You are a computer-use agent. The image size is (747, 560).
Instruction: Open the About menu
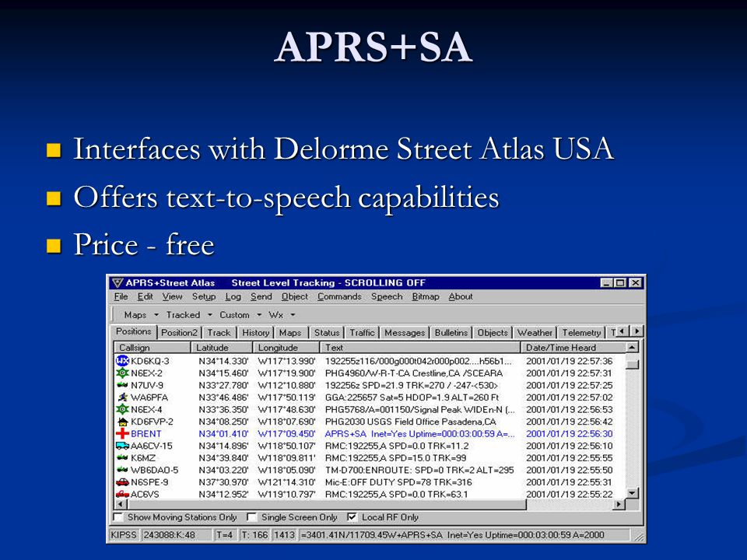[x=460, y=296]
